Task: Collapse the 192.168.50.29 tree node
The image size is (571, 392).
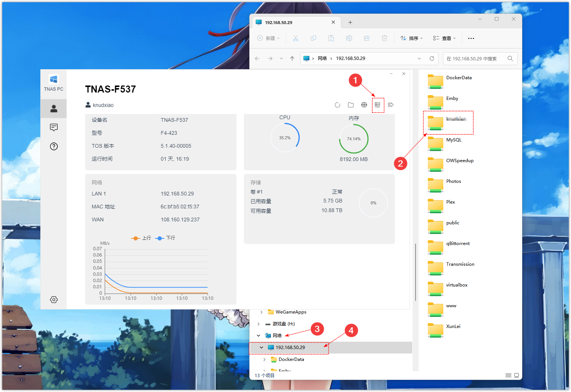Action: click(262, 348)
